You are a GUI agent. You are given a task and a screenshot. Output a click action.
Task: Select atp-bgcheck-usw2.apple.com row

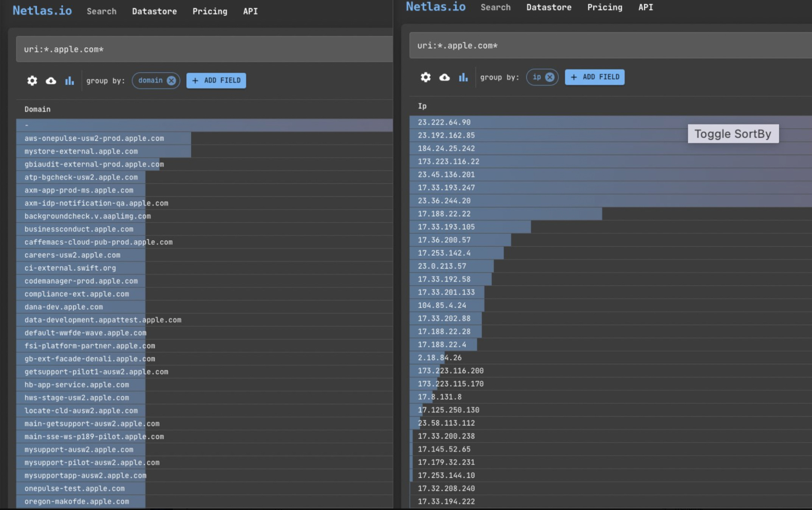(x=204, y=177)
